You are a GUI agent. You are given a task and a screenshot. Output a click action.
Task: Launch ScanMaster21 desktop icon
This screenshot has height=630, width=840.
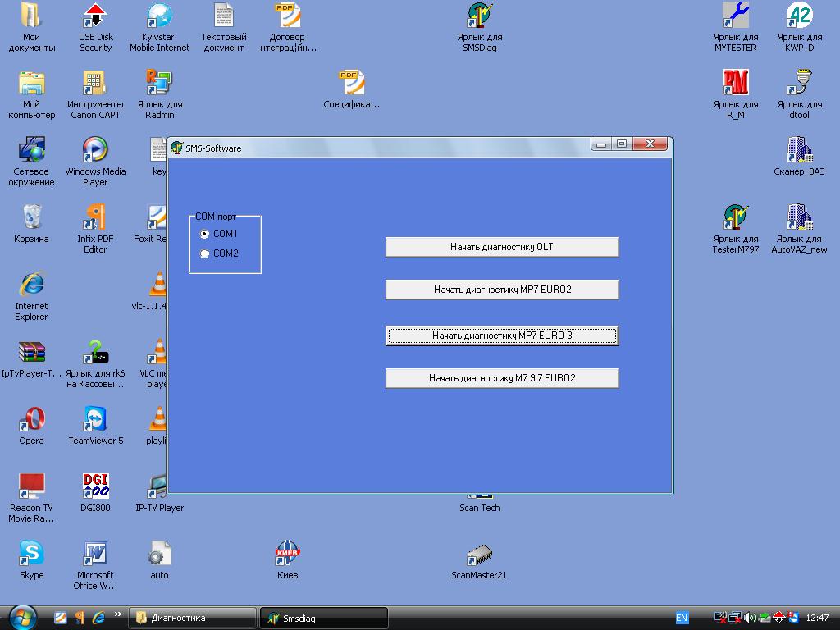point(479,560)
